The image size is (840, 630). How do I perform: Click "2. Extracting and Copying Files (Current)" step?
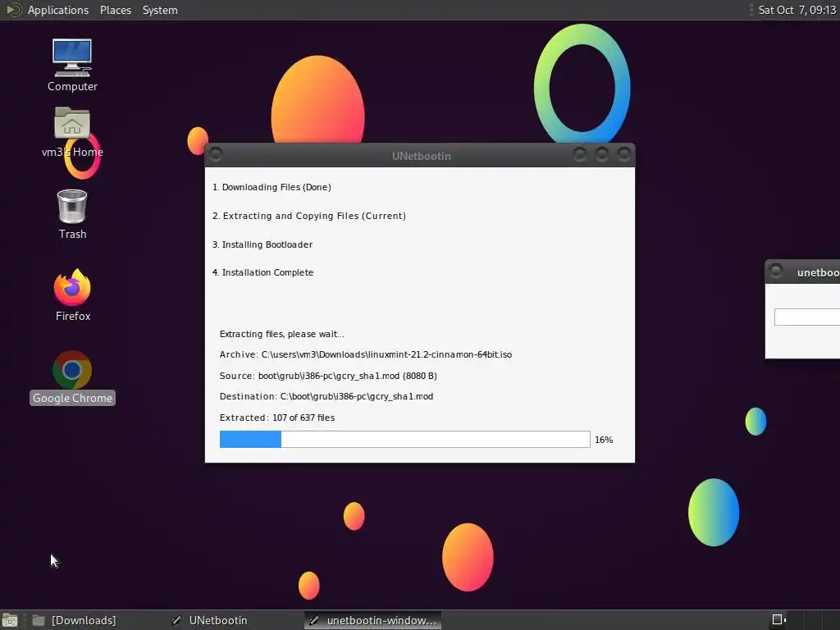click(x=309, y=216)
